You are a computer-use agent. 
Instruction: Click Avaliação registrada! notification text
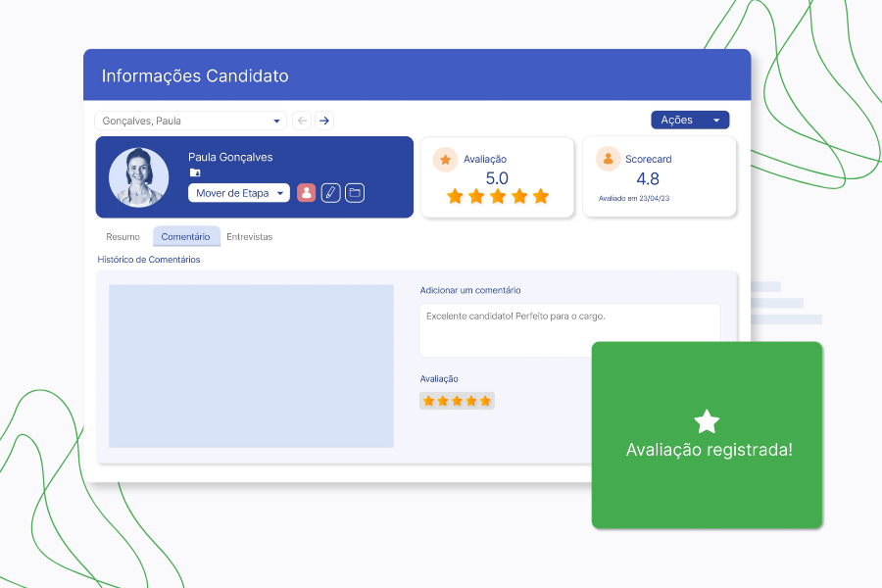tap(710, 450)
